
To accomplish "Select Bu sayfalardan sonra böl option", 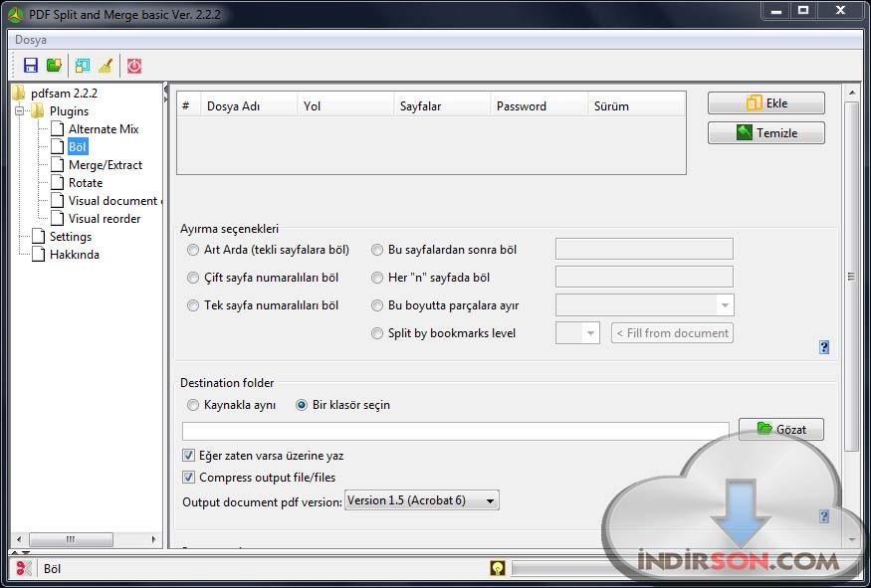I will pyautogui.click(x=377, y=250).
